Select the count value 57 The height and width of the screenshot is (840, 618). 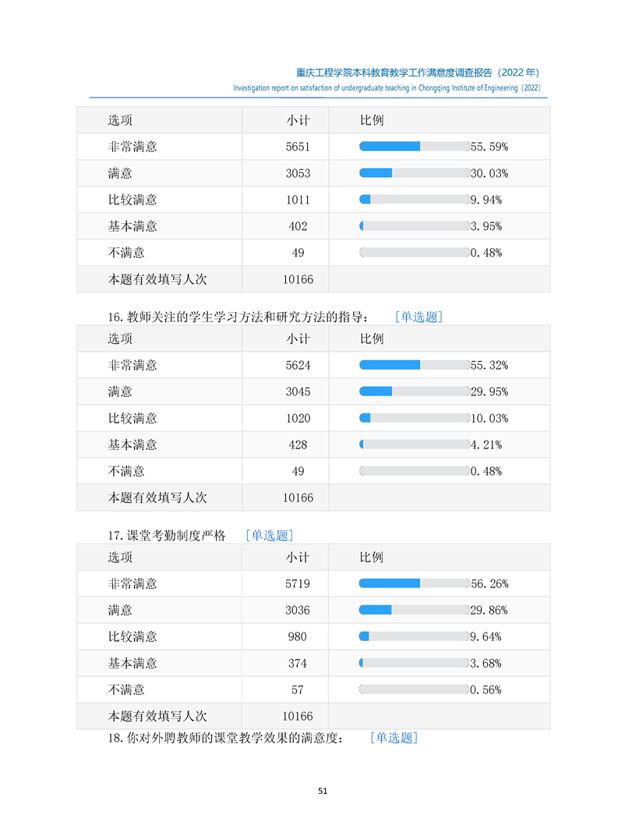(x=298, y=689)
